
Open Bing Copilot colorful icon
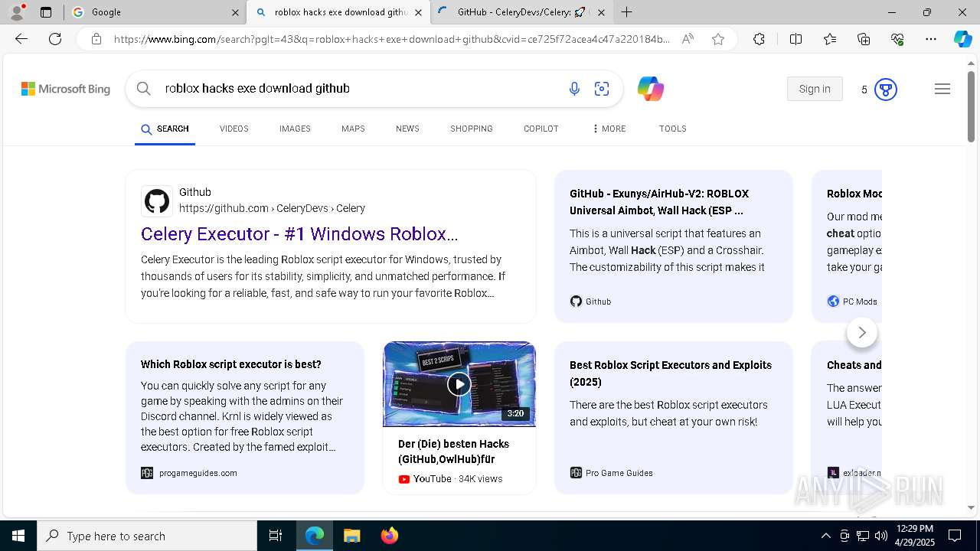coord(651,90)
